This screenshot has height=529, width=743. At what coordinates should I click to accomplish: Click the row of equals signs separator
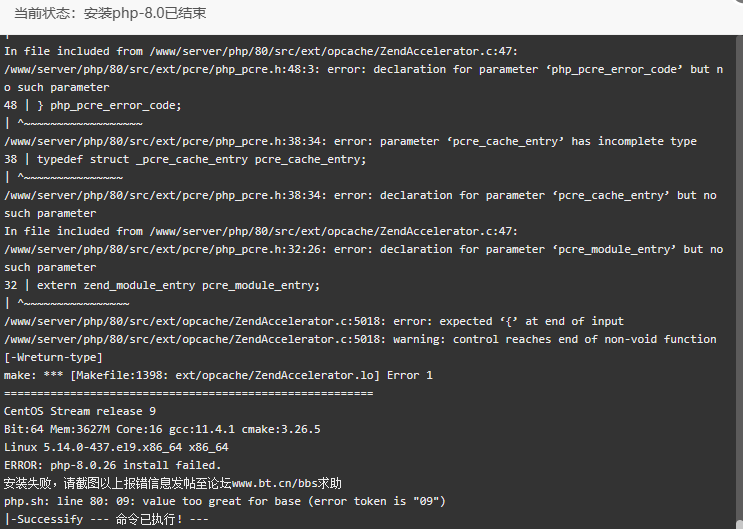189,393
